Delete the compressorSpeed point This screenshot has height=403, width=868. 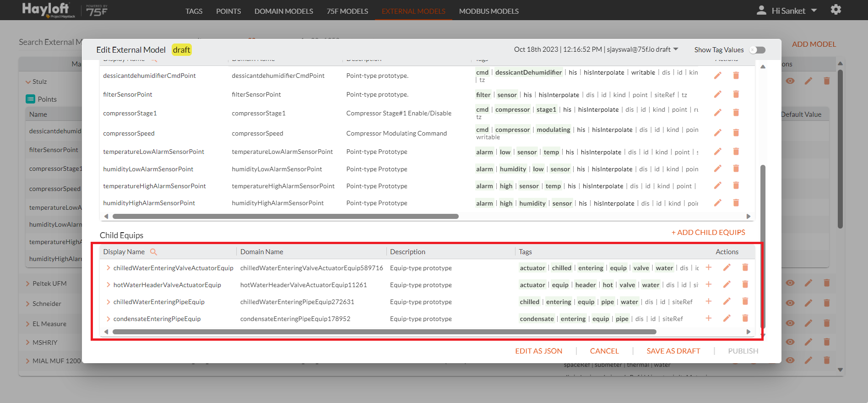736,133
